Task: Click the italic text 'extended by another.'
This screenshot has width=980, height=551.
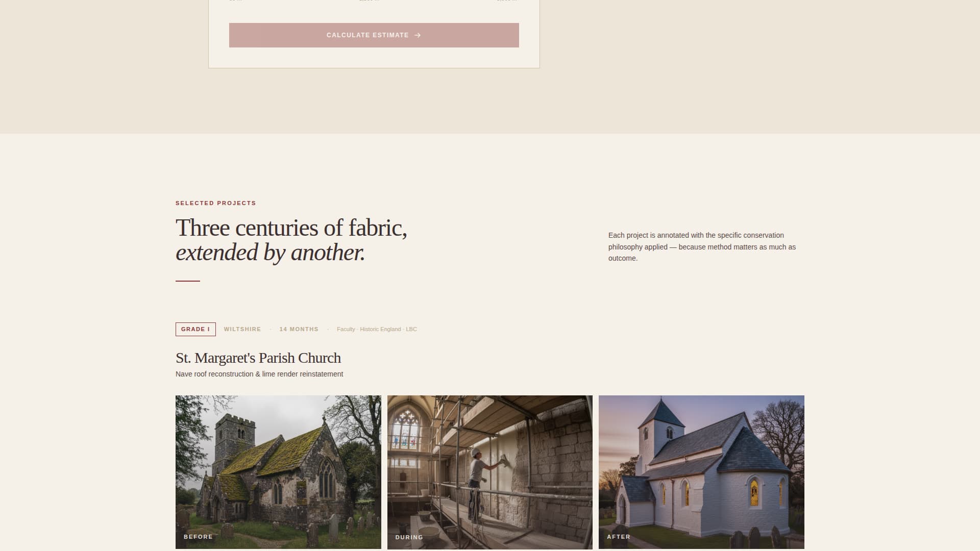Action: pos(270,253)
